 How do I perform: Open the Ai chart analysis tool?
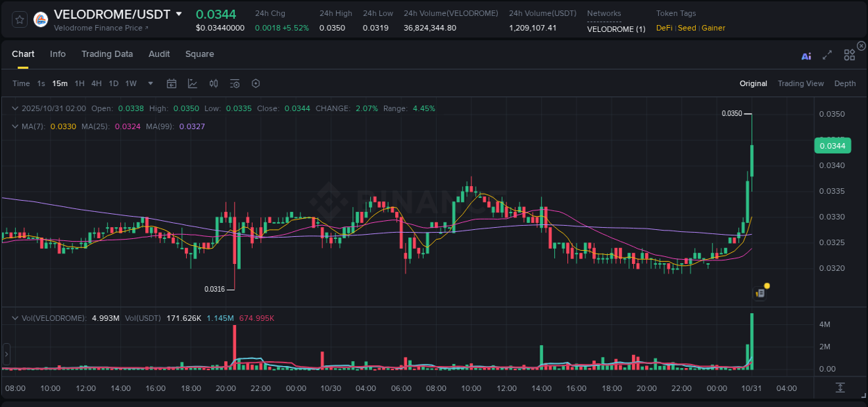point(806,54)
